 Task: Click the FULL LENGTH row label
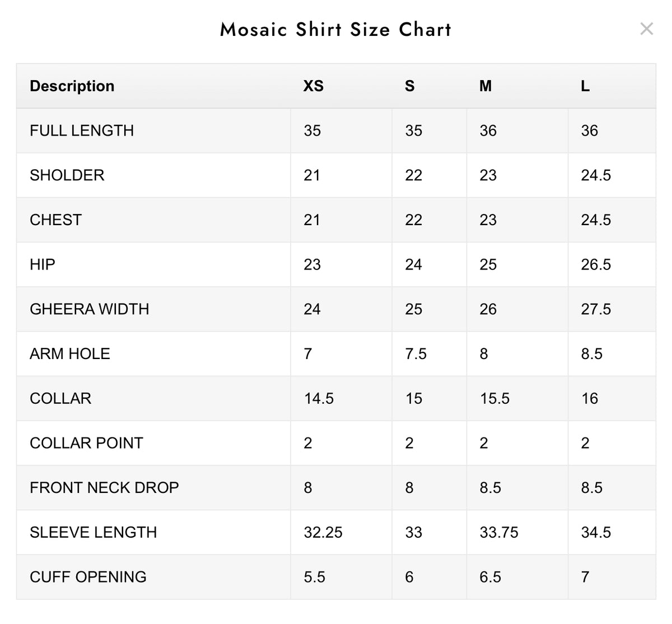tap(82, 131)
